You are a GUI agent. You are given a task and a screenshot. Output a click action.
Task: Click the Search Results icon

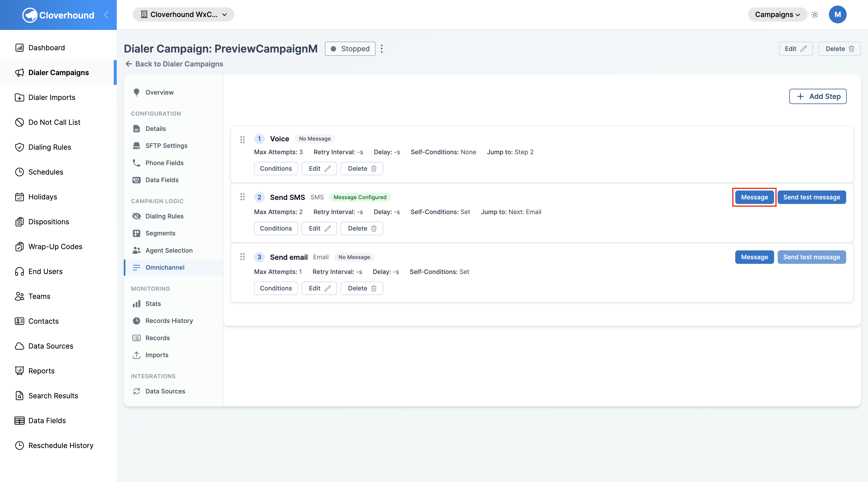point(20,396)
